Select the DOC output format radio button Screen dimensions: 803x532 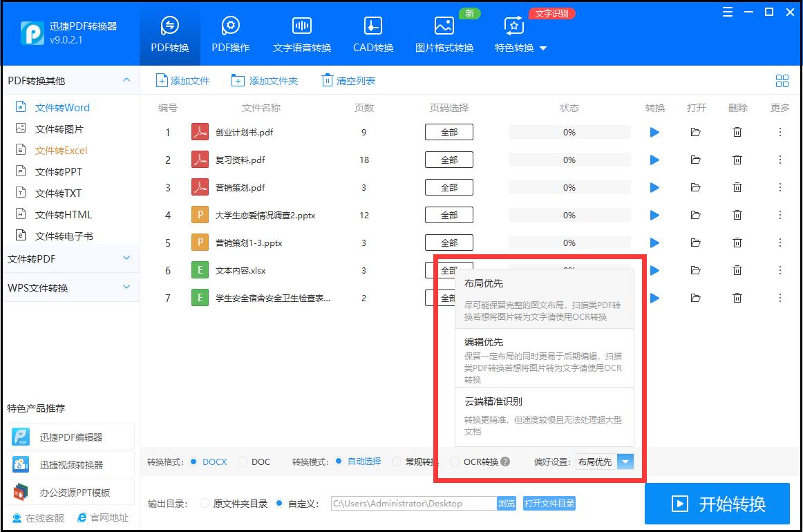243,462
